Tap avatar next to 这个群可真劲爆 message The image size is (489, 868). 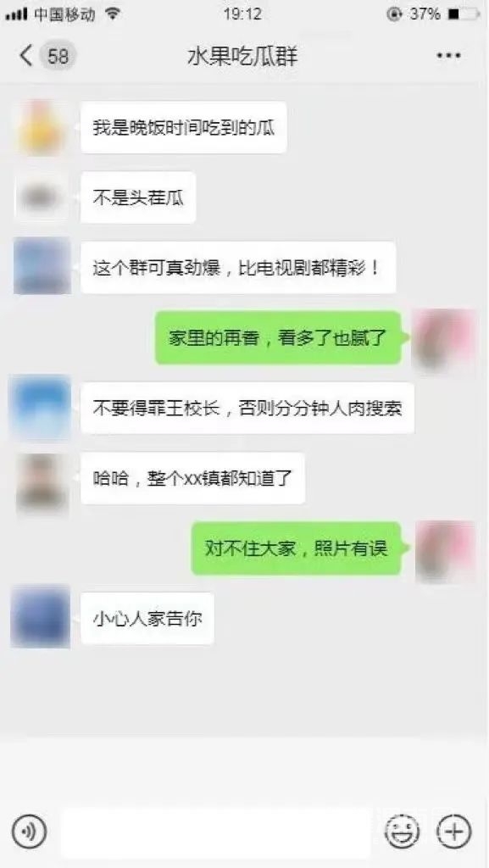click(42, 265)
